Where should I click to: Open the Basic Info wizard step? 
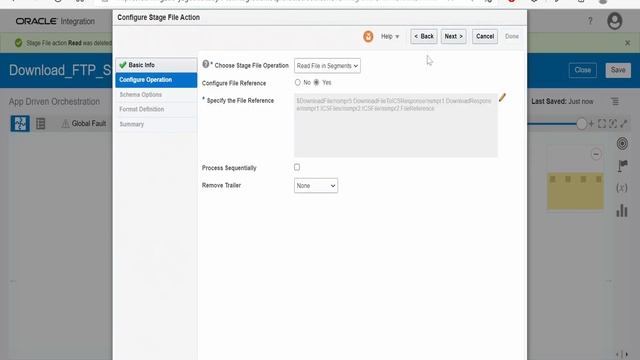tap(156, 65)
